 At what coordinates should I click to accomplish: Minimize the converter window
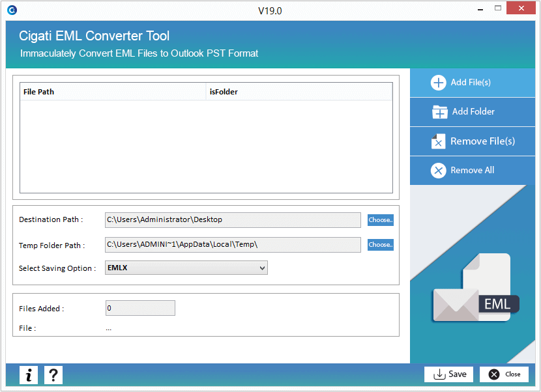pyautogui.click(x=480, y=9)
